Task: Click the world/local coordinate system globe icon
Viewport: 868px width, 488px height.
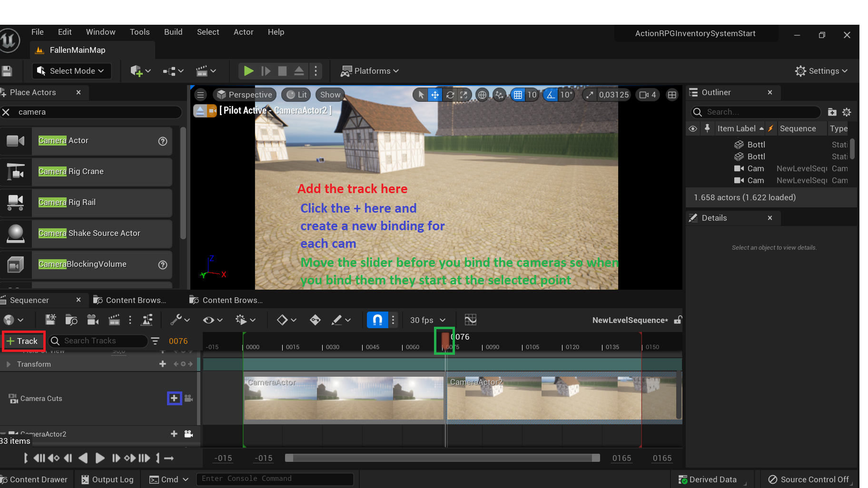Action: click(482, 95)
